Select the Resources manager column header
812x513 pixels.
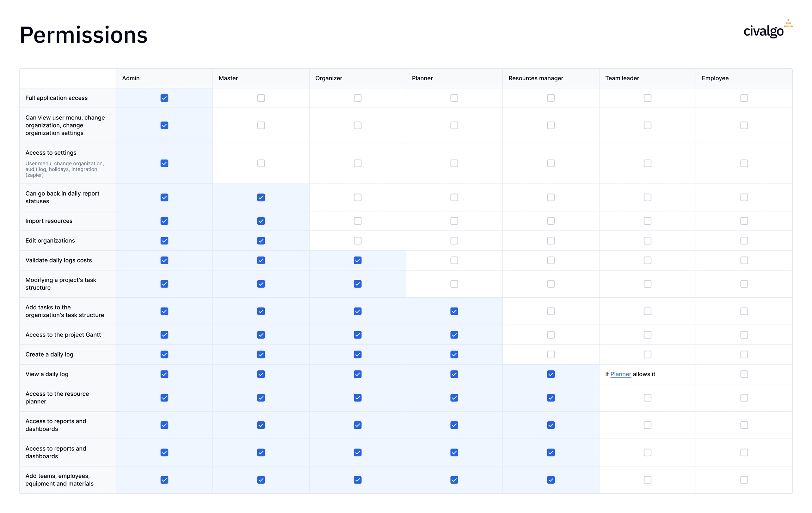(x=535, y=78)
